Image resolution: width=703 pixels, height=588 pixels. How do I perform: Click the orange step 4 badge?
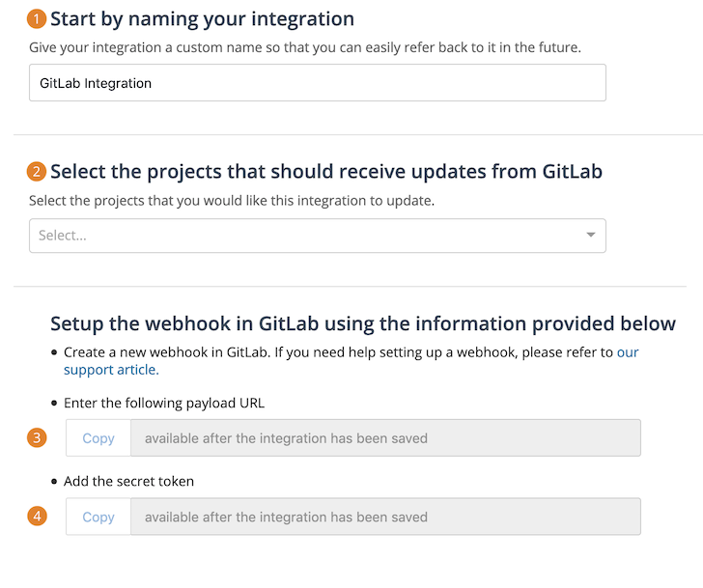38,517
